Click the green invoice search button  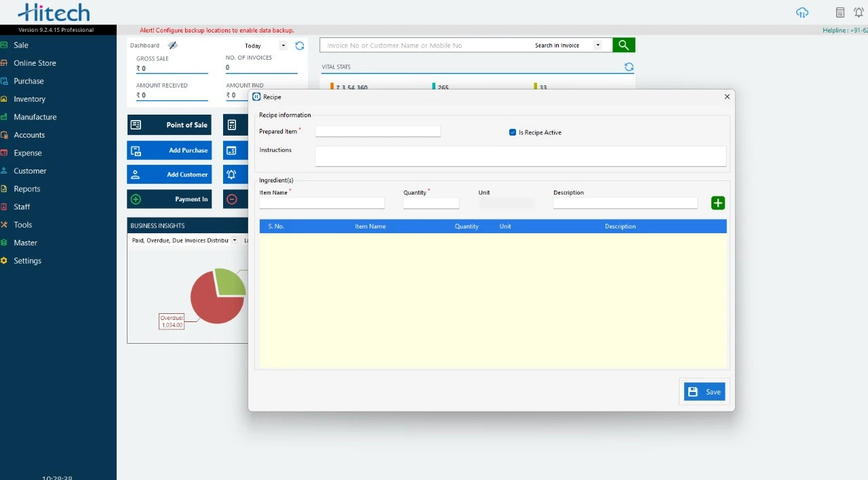[623, 45]
